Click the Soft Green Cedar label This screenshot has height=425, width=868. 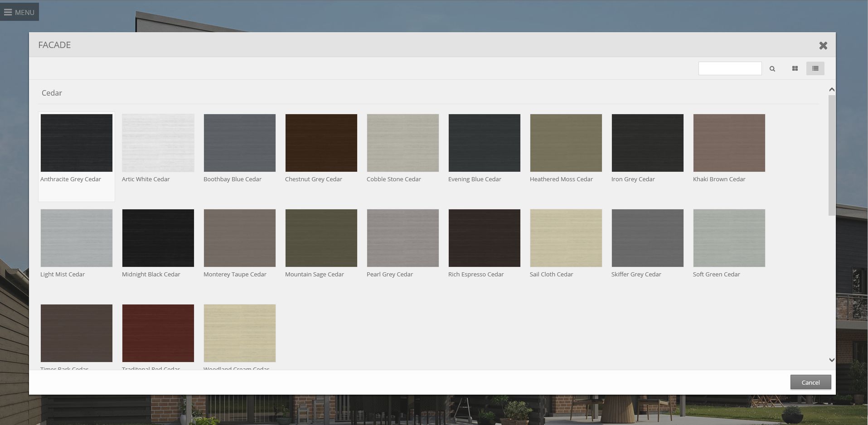(x=716, y=275)
